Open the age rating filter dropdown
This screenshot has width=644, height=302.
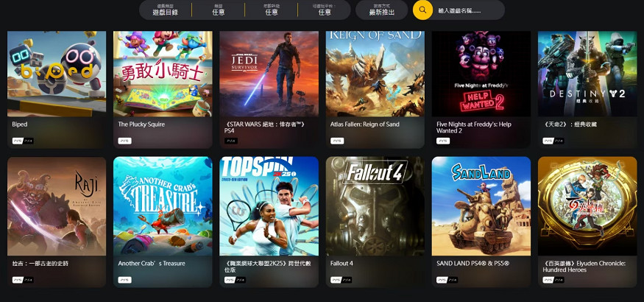[x=271, y=10]
